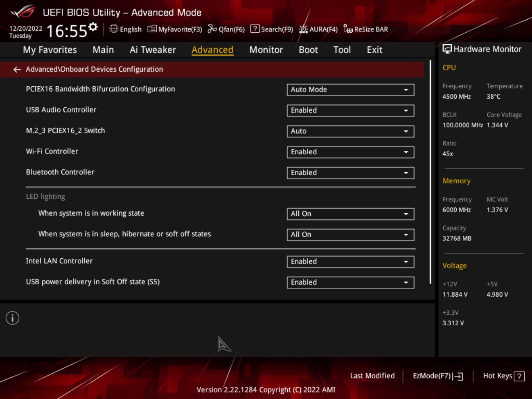Click Ratio value 45x

click(448, 154)
